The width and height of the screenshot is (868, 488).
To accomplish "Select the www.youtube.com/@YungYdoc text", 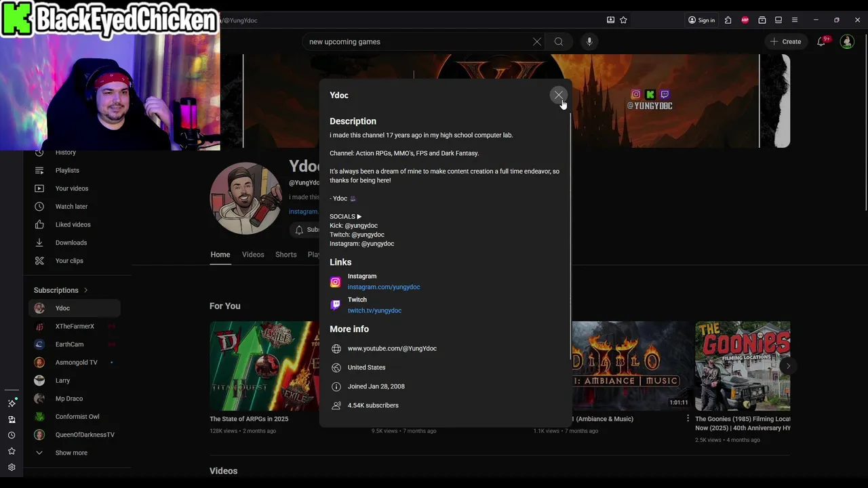I will 392,348.
